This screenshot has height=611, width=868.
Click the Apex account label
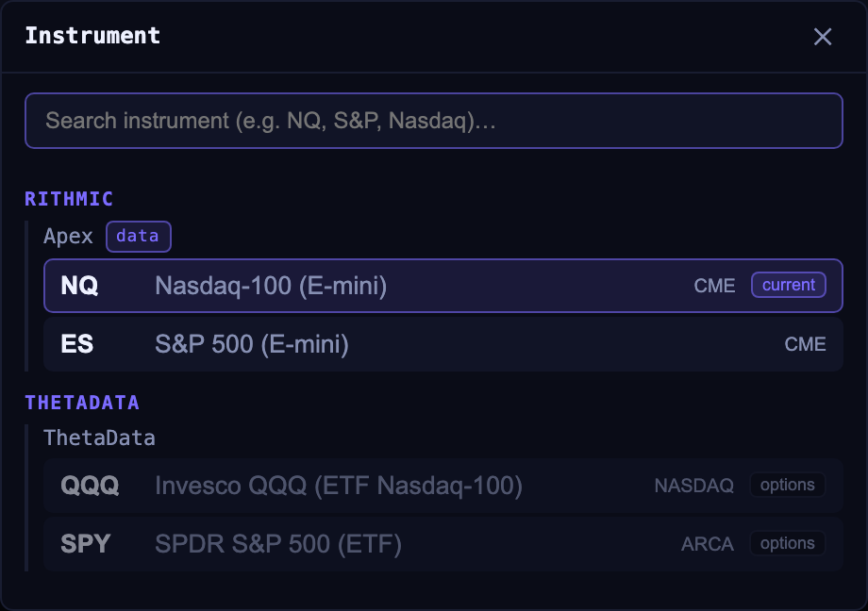click(x=68, y=237)
